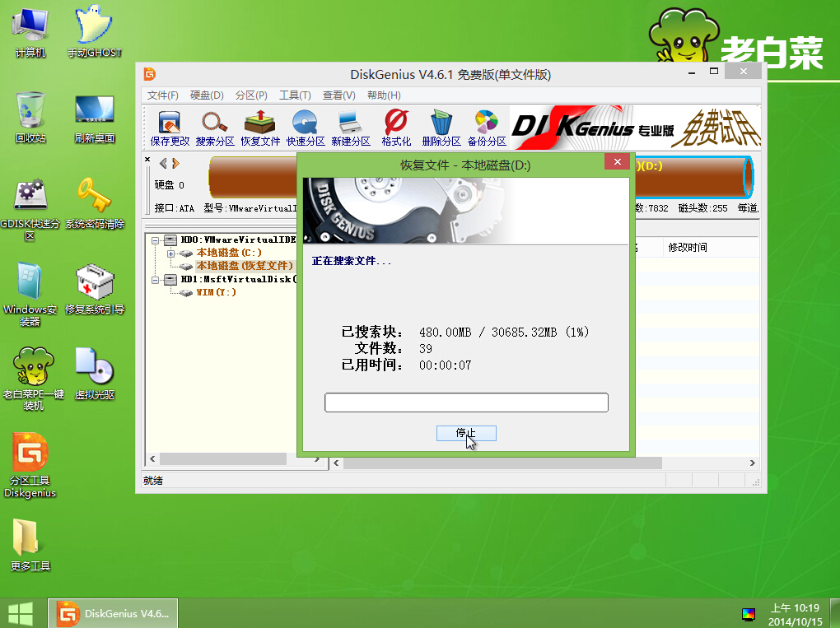The height and width of the screenshot is (628, 840).
Task: Open the 更多工具 folder icon
Action: point(30,545)
